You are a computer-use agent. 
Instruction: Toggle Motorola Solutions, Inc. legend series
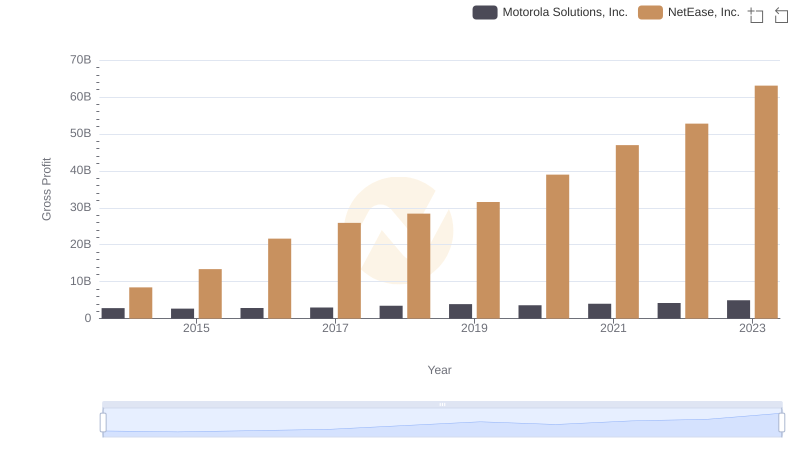550,12
